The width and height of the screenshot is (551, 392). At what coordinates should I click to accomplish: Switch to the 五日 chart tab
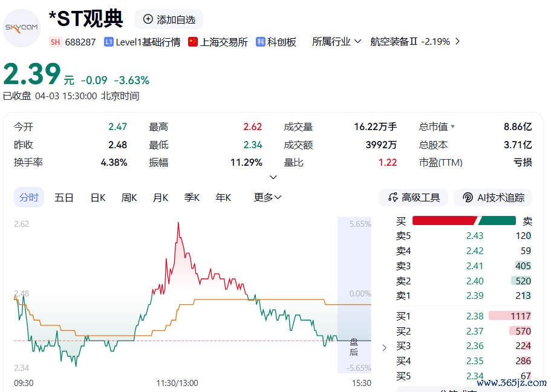click(x=64, y=198)
